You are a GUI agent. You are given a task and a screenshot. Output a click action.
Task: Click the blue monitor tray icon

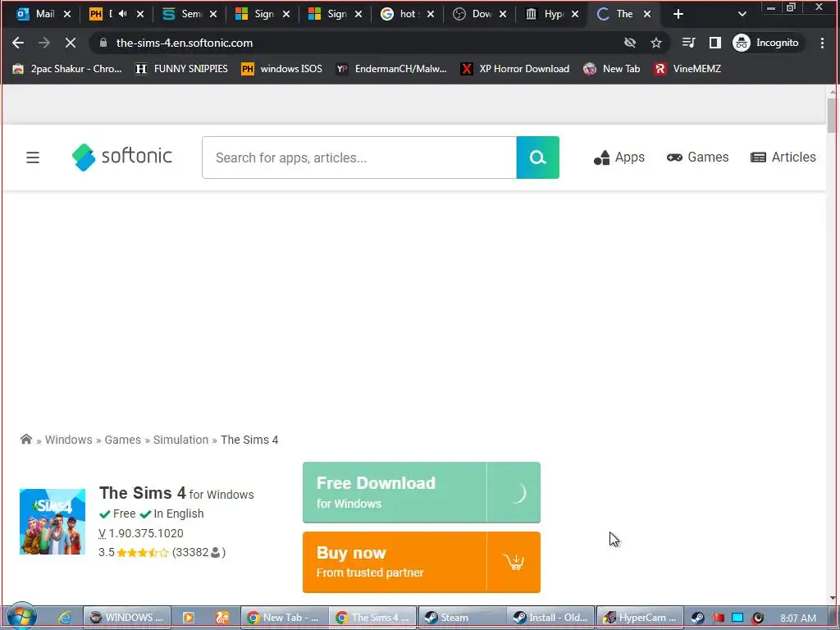(737, 618)
